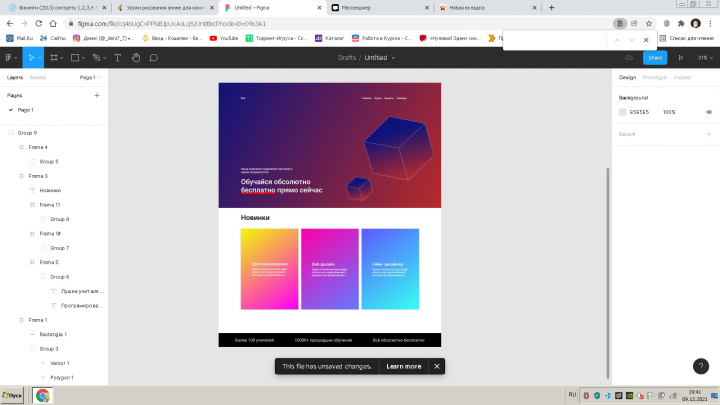The height and width of the screenshot is (405, 720).
Task: Switch to the Inspect tab
Action: pos(682,78)
